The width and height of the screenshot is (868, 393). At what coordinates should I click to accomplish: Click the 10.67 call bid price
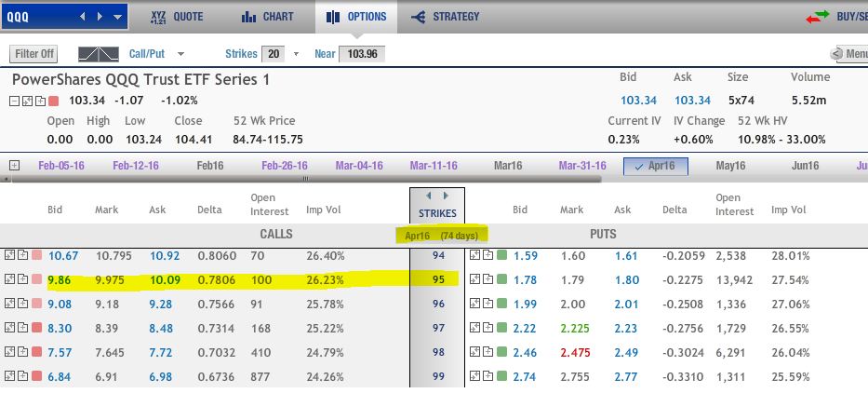click(x=63, y=256)
